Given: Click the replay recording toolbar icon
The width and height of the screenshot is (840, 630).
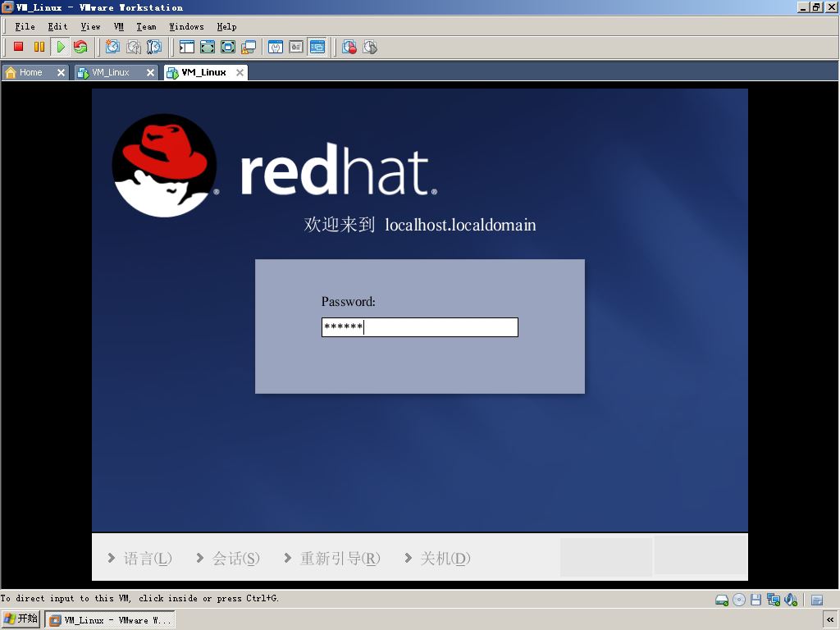Looking at the screenshot, I should (370, 47).
